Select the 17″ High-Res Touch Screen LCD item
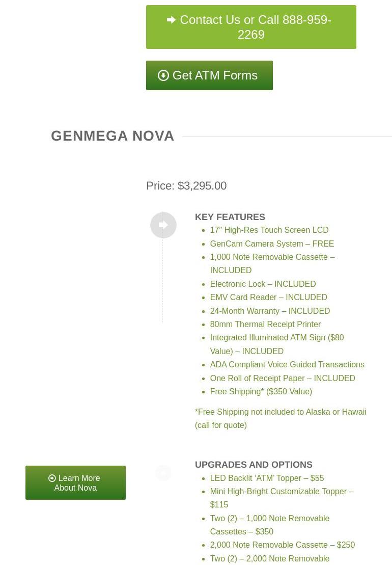 (x=269, y=230)
